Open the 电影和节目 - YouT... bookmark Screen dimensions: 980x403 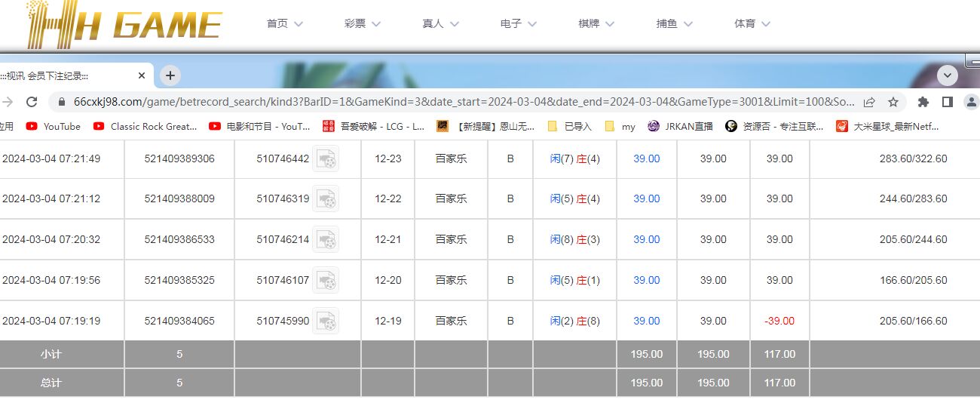point(260,127)
